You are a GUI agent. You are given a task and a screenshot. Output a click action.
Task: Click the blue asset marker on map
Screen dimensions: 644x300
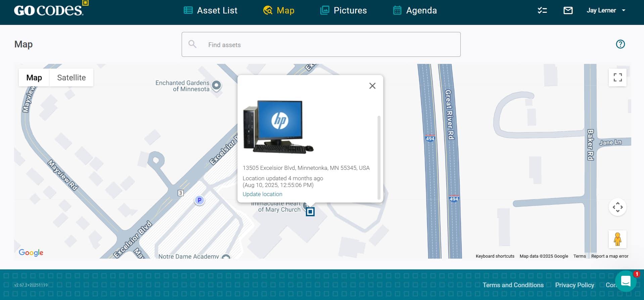tap(310, 212)
